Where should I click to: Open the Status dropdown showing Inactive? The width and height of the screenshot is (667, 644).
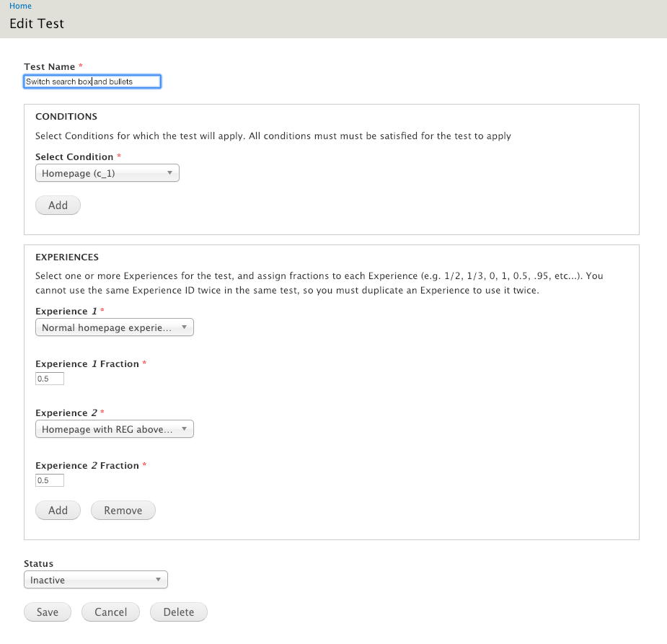coord(96,580)
